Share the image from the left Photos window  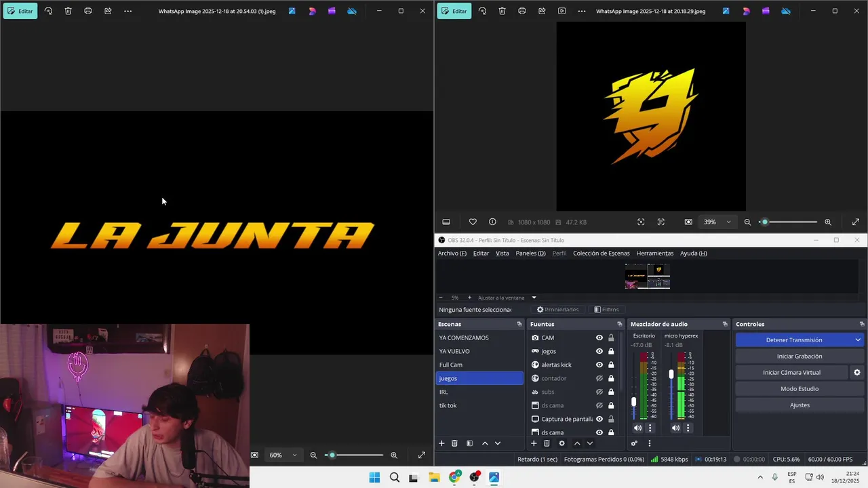[x=108, y=11]
